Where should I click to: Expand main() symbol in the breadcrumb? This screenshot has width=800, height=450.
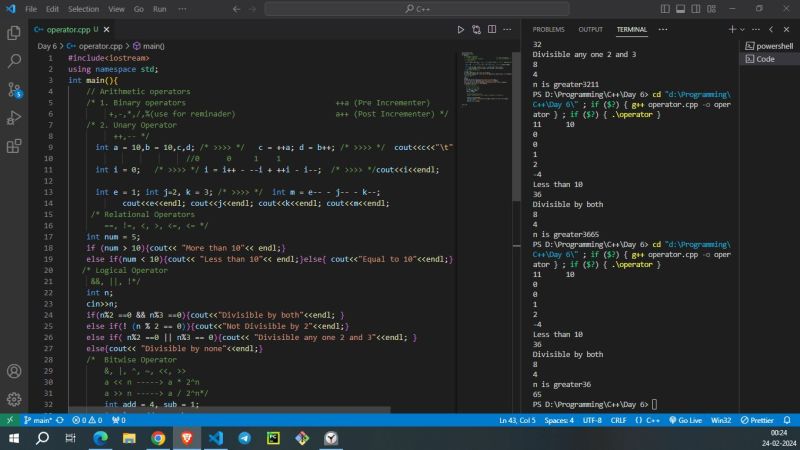click(150, 46)
